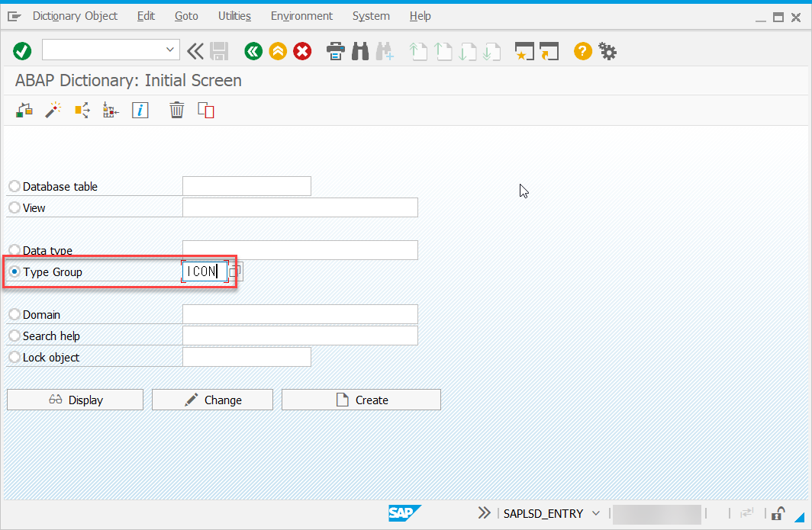812x530 pixels.
Task: Select the Type Group radio button
Action: (x=14, y=271)
